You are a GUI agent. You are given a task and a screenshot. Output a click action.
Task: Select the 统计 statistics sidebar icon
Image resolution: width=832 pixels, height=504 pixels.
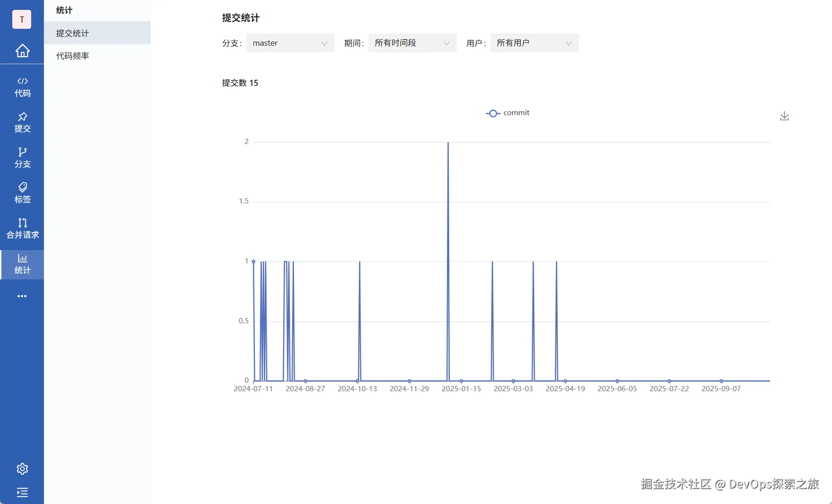[x=22, y=264]
